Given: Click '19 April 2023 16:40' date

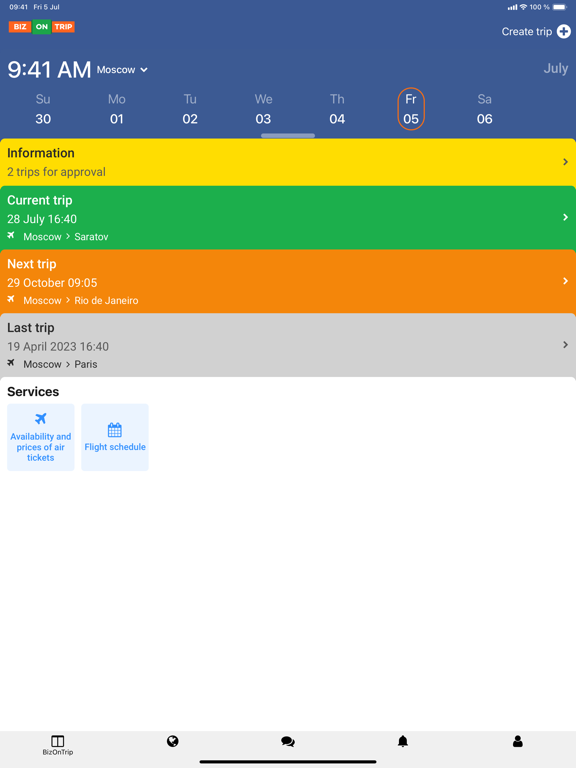Looking at the screenshot, I should [x=58, y=346].
